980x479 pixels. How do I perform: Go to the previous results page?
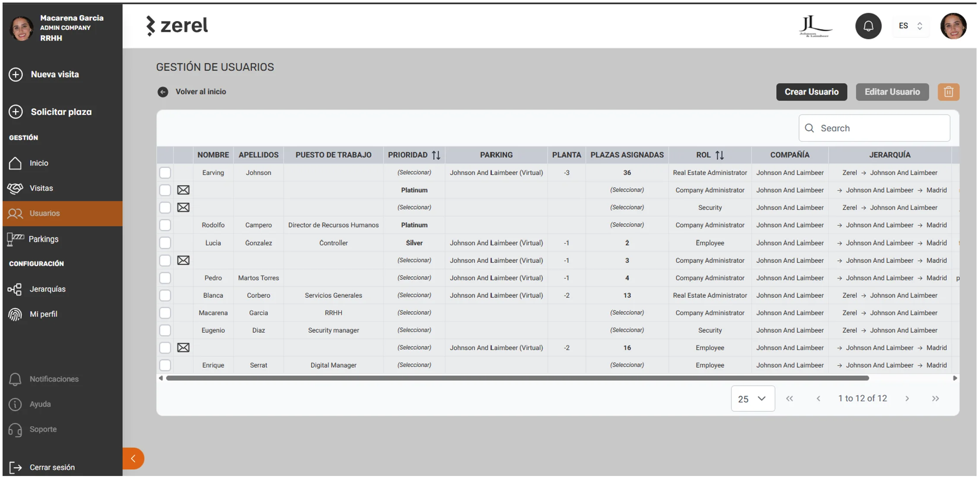point(818,399)
